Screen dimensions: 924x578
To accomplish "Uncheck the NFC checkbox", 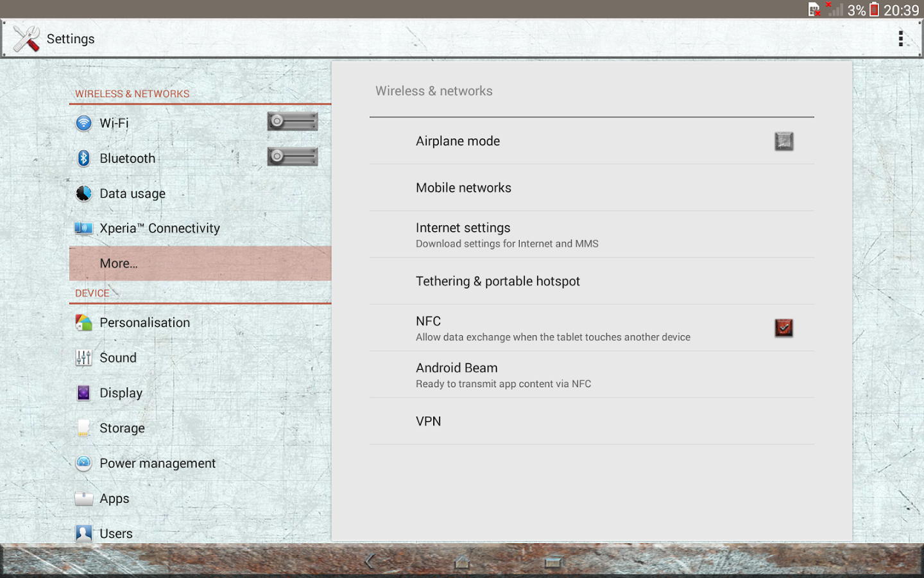I will [784, 328].
